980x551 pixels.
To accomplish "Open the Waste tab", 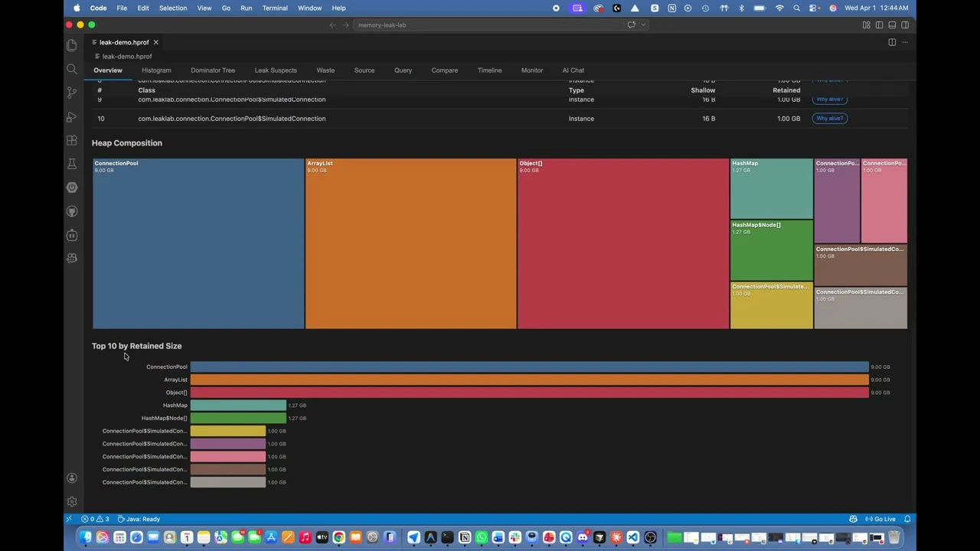I will coord(325,70).
